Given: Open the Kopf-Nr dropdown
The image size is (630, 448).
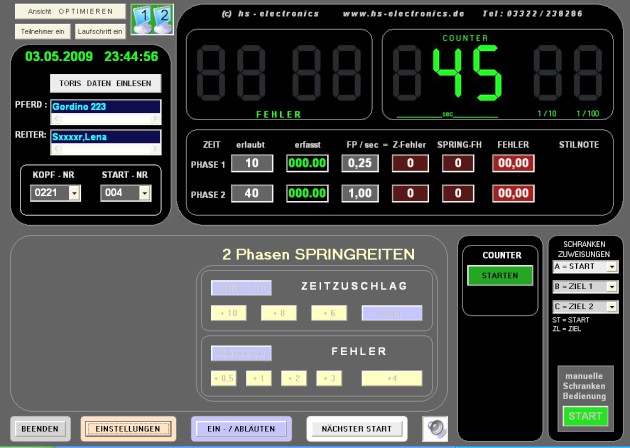Looking at the screenshot, I should point(74,193).
